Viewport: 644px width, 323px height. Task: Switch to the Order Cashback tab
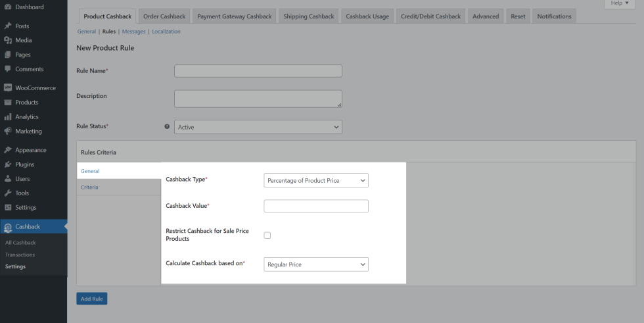[164, 16]
